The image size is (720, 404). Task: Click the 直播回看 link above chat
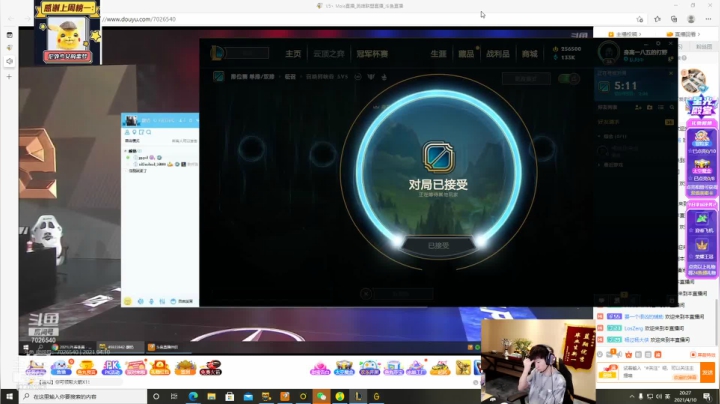click(683, 34)
